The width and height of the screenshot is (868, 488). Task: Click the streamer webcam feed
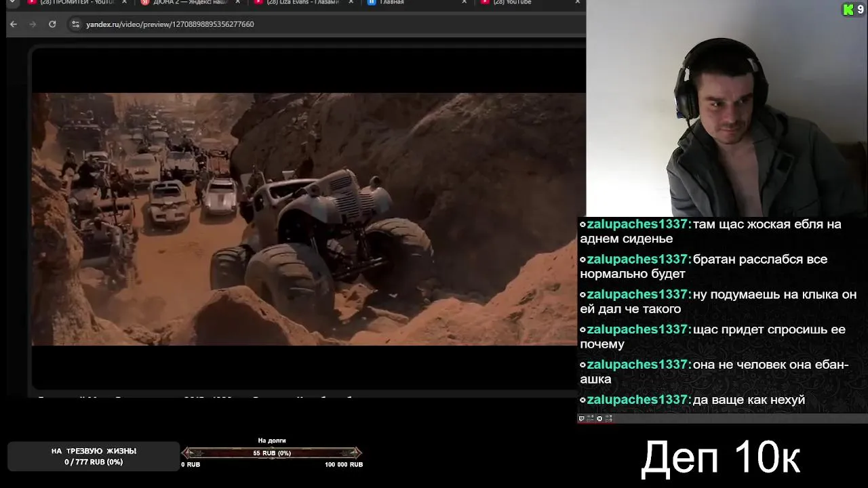[727, 108]
